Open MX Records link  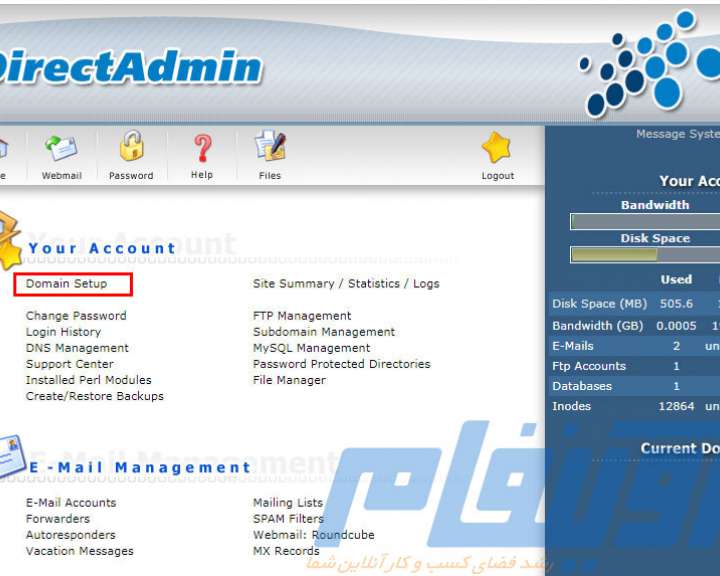click(286, 551)
